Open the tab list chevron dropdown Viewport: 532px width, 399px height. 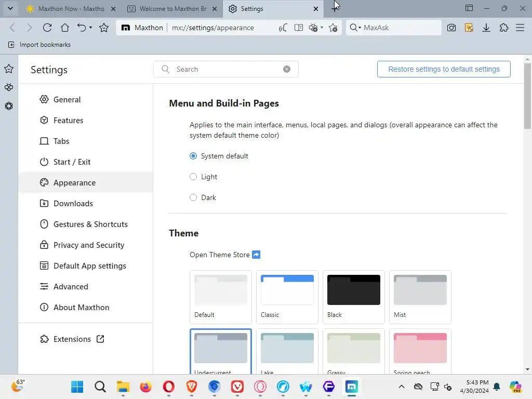(10, 8)
